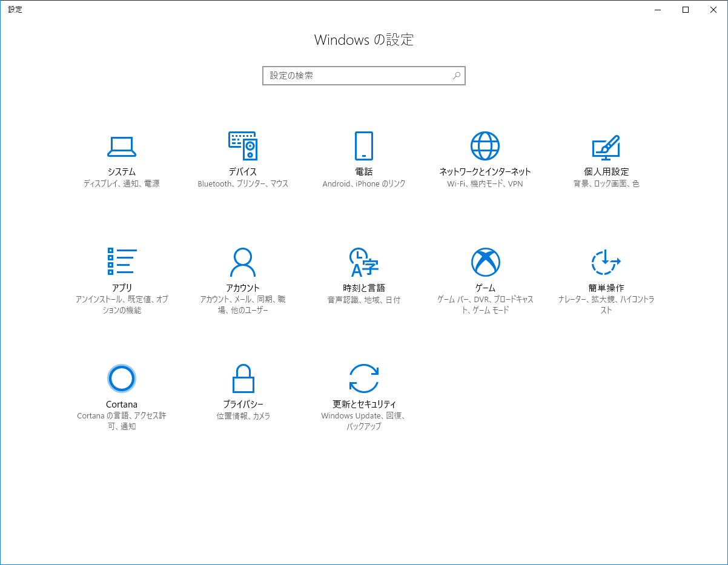Click the search magnifier in the search box

[457, 75]
